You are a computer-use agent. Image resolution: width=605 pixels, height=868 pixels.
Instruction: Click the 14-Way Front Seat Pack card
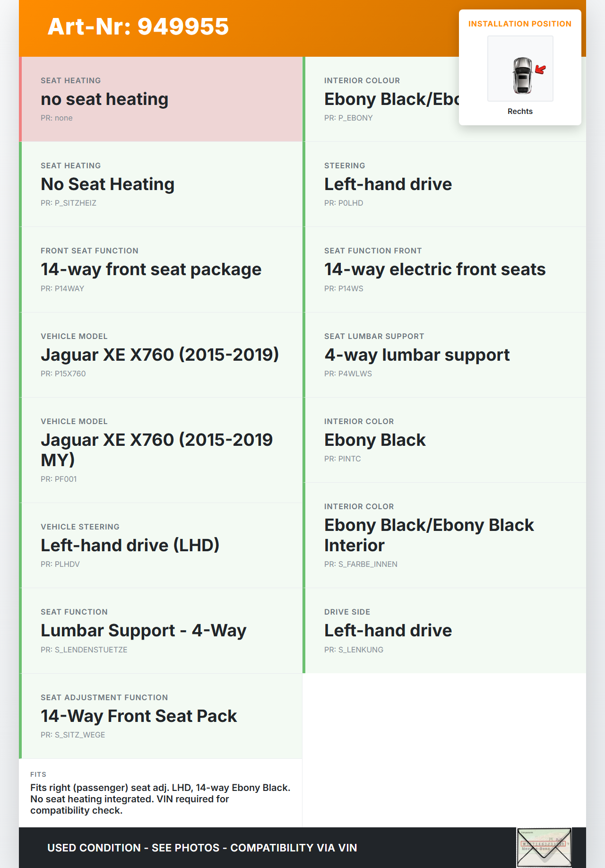click(161, 716)
